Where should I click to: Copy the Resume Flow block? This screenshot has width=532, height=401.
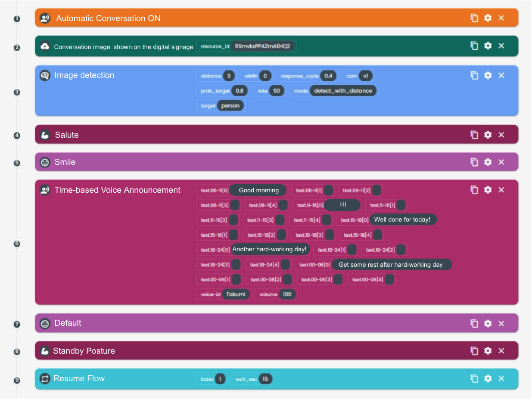click(474, 379)
